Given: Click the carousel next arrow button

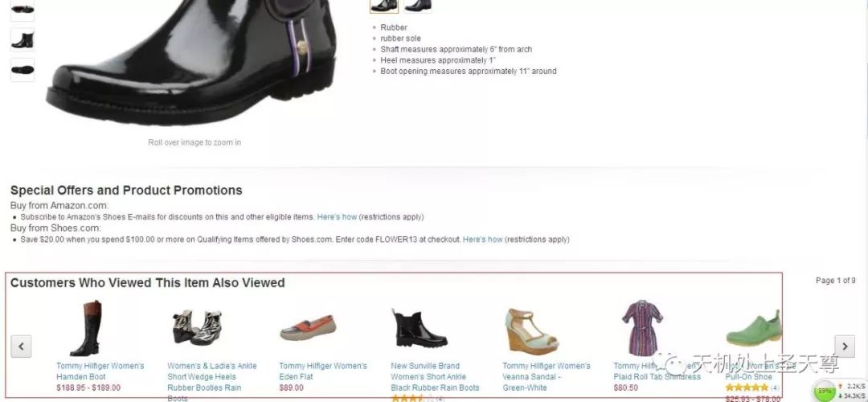Looking at the screenshot, I should coord(845,347).
